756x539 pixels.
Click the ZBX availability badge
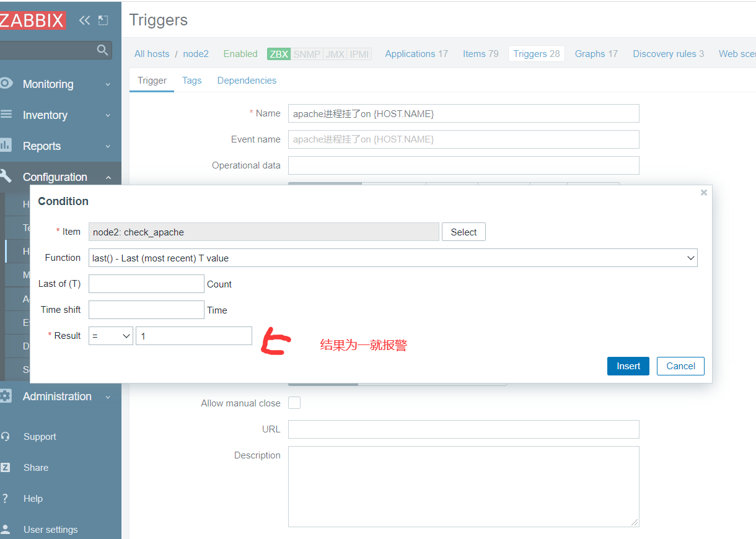click(x=279, y=54)
